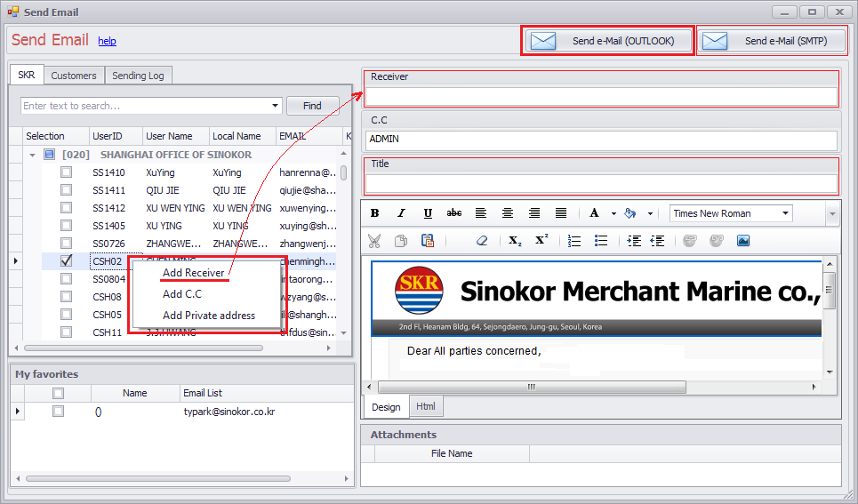Click the font color A icon

point(594,213)
